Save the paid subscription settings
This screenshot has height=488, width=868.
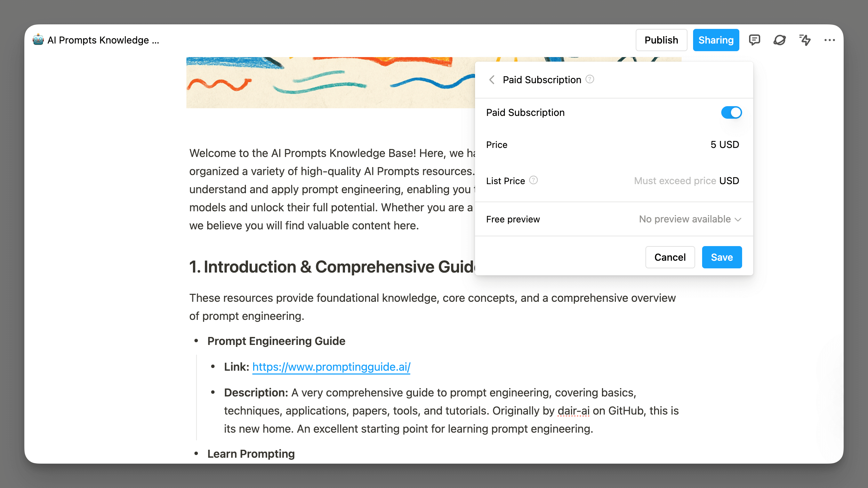(722, 257)
